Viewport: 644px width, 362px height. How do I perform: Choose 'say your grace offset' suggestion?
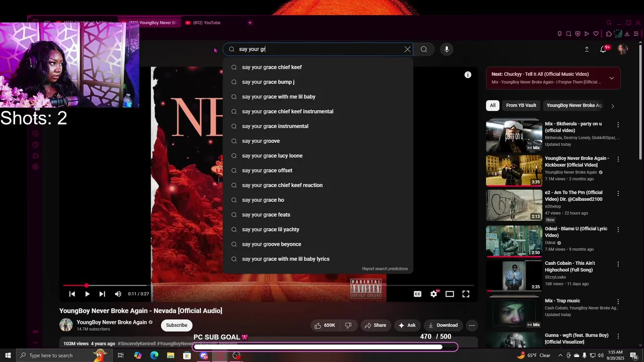[318, 170]
